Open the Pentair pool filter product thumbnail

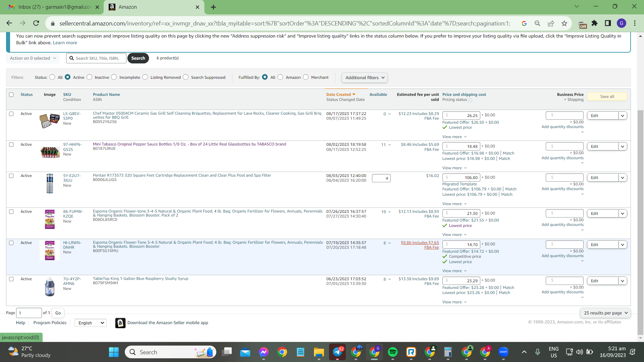click(50, 184)
